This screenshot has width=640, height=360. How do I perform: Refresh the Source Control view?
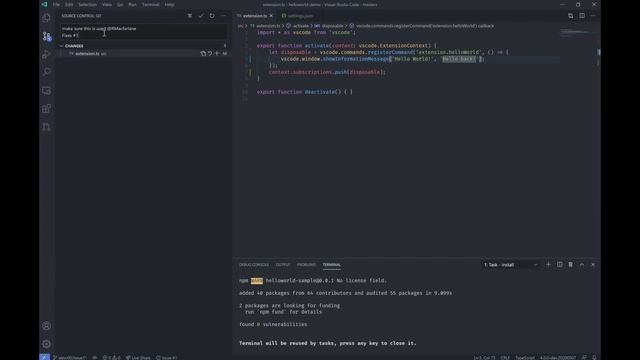[212, 16]
